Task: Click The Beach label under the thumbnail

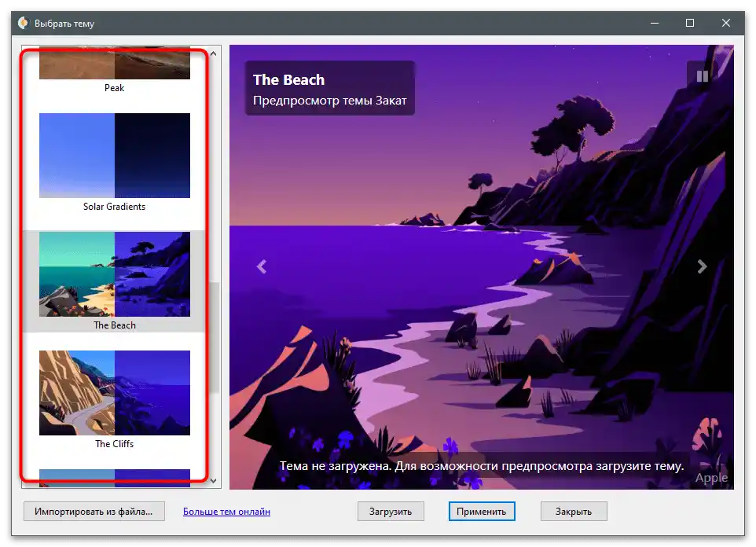Action: point(115,325)
